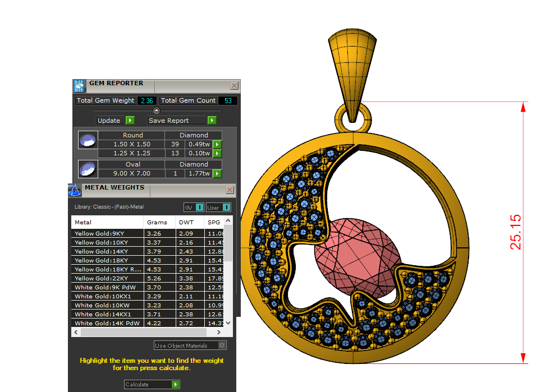Toggle the User library switch
550x392 pixels.
pos(218,207)
